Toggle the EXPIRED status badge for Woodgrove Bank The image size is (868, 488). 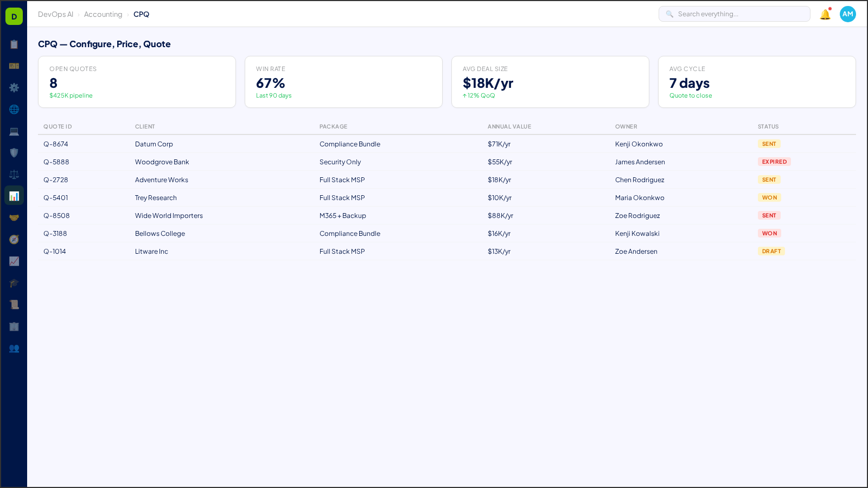pyautogui.click(x=774, y=162)
